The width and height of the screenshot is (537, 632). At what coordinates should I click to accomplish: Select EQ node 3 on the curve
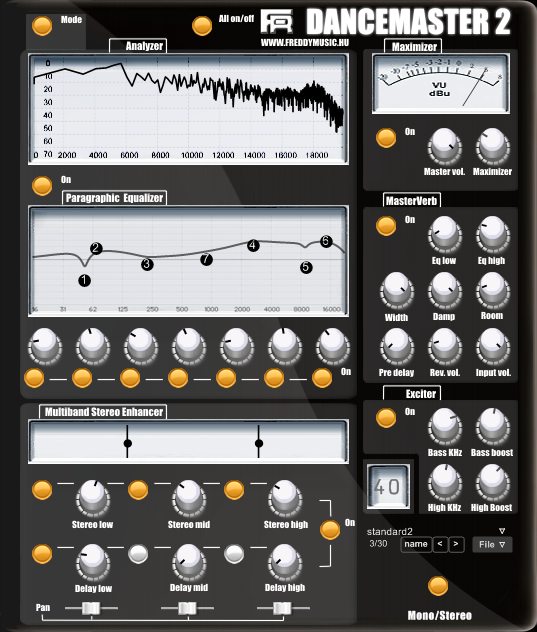147,264
